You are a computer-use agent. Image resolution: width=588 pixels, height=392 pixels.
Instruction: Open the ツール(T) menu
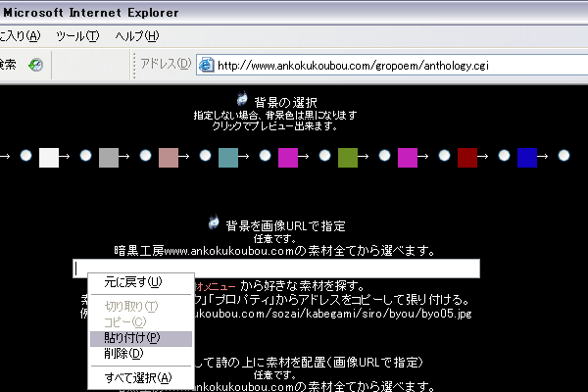click(x=77, y=36)
